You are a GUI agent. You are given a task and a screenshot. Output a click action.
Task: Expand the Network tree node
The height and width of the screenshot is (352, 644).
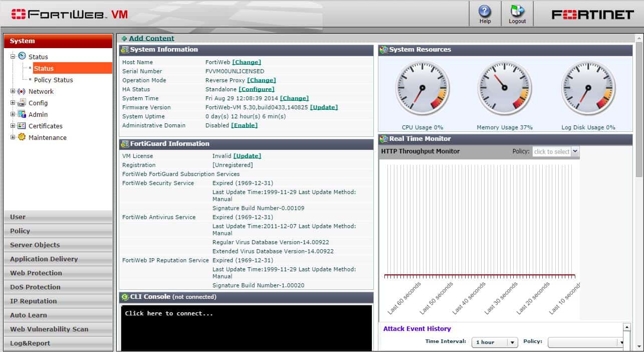(x=13, y=91)
